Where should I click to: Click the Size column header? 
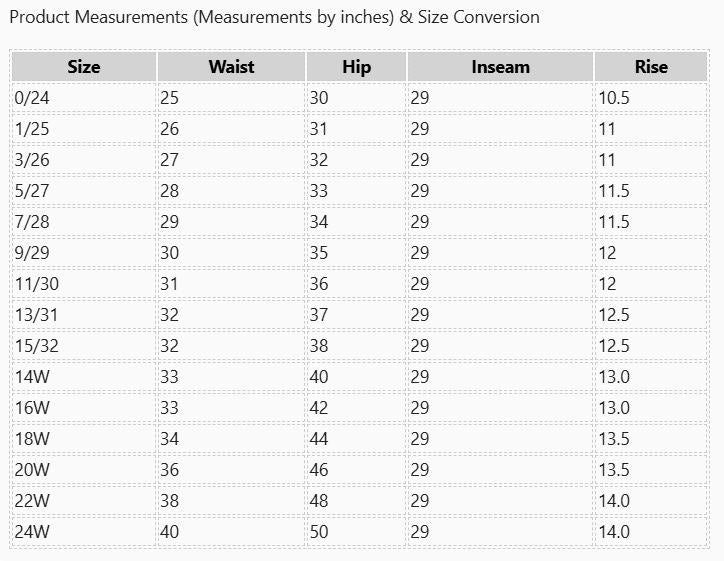tap(84, 67)
